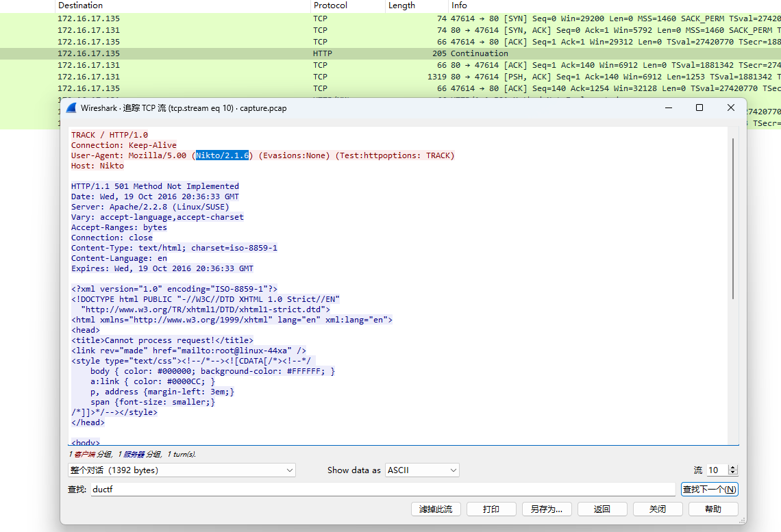This screenshot has height=532, width=781.
Task: Click the title Cannot process request! line
Action: (162, 340)
